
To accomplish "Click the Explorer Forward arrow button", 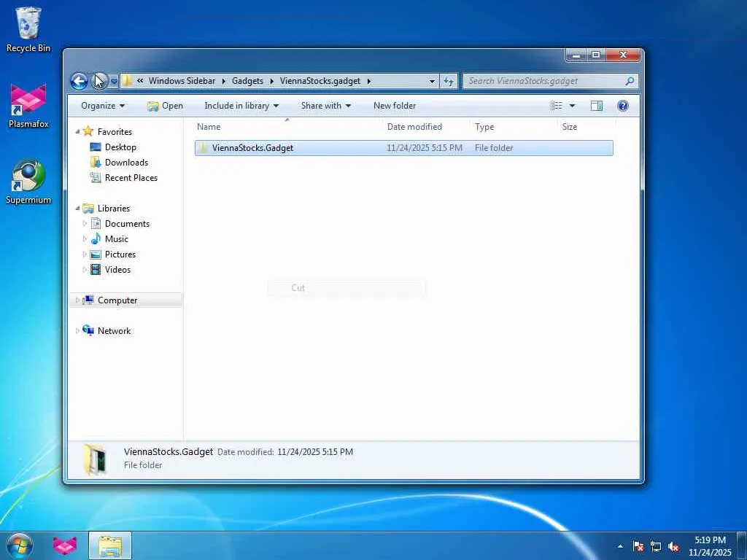I will point(99,81).
